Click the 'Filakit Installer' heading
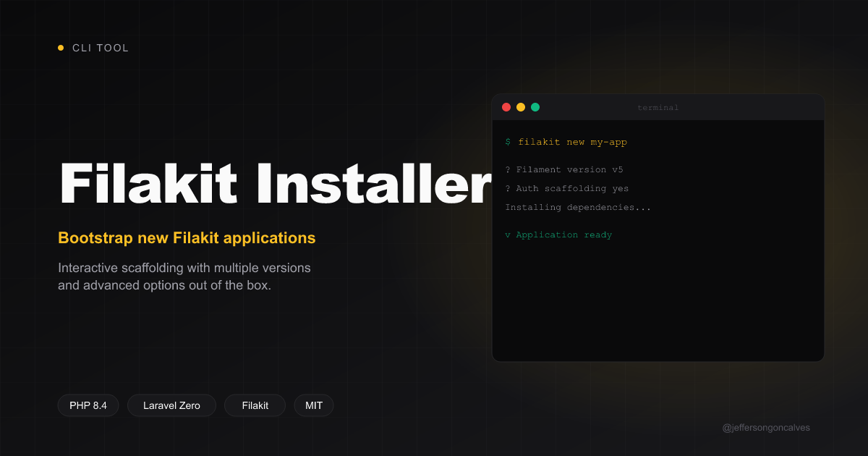The height and width of the screenshot is (456, 868). pos(276,182)
